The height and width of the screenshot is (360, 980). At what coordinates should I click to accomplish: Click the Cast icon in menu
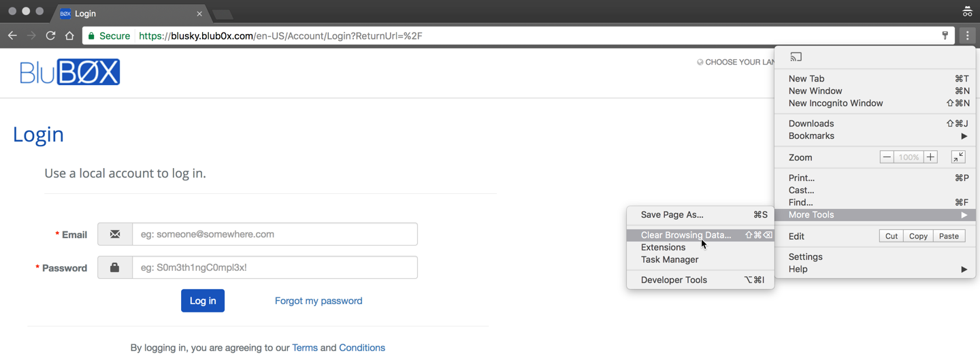click(x=796, y=57)
